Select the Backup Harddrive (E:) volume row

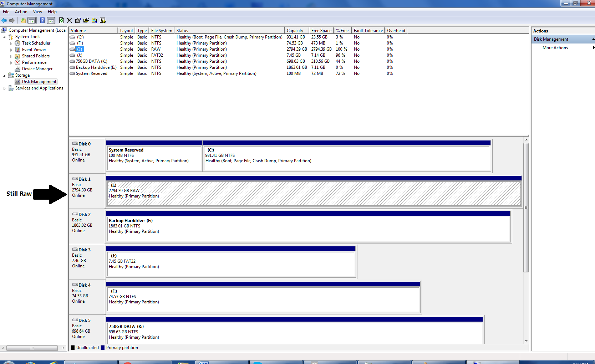point(238,67)
